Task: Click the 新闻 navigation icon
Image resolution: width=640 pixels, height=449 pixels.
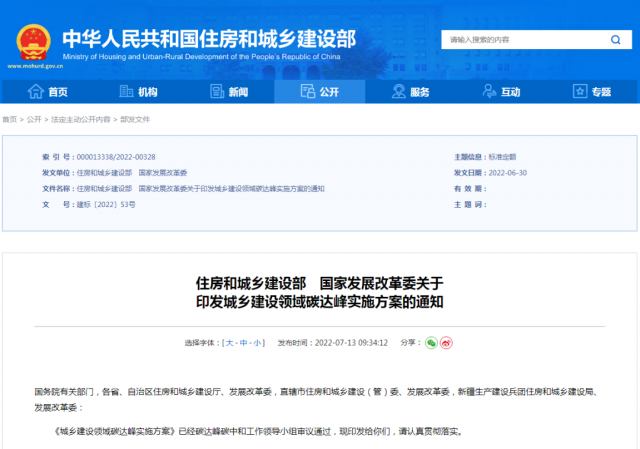Action: (215, 92)
